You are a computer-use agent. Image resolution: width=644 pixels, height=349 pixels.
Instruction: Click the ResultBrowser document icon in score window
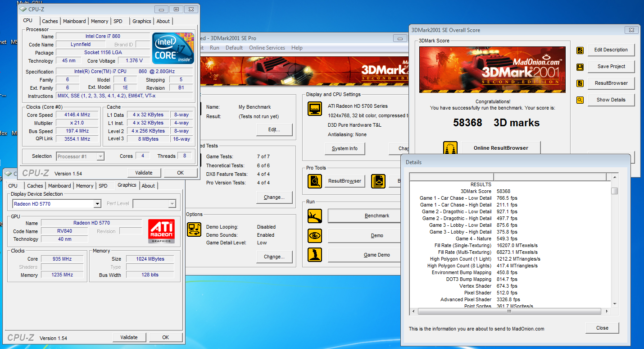coord(580,83)
